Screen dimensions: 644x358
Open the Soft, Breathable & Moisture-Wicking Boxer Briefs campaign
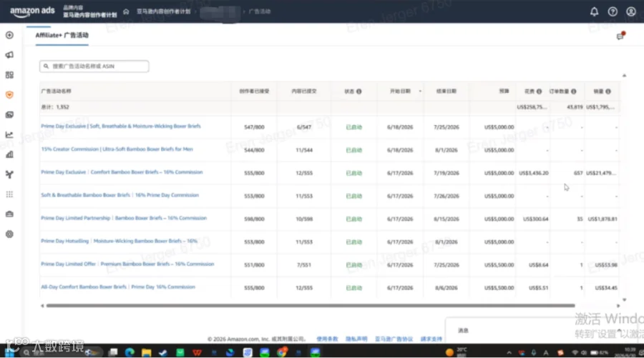click(x=121, y=126)
